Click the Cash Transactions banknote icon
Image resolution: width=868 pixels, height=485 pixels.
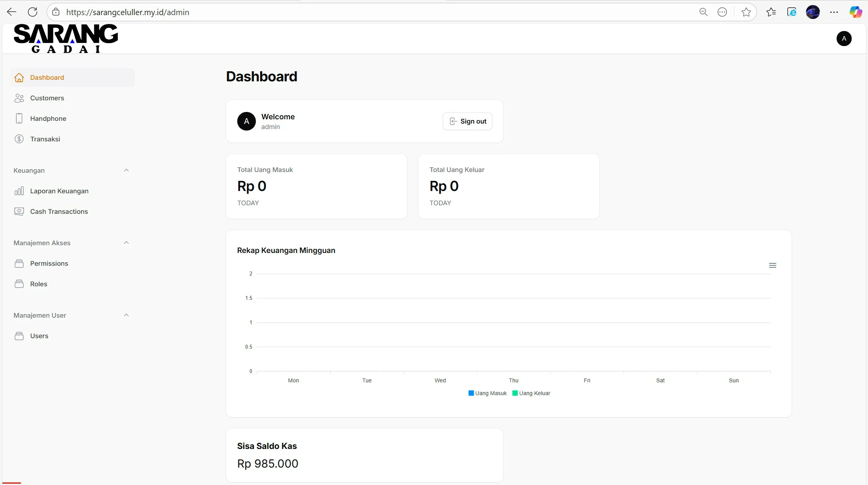[19, 212]
